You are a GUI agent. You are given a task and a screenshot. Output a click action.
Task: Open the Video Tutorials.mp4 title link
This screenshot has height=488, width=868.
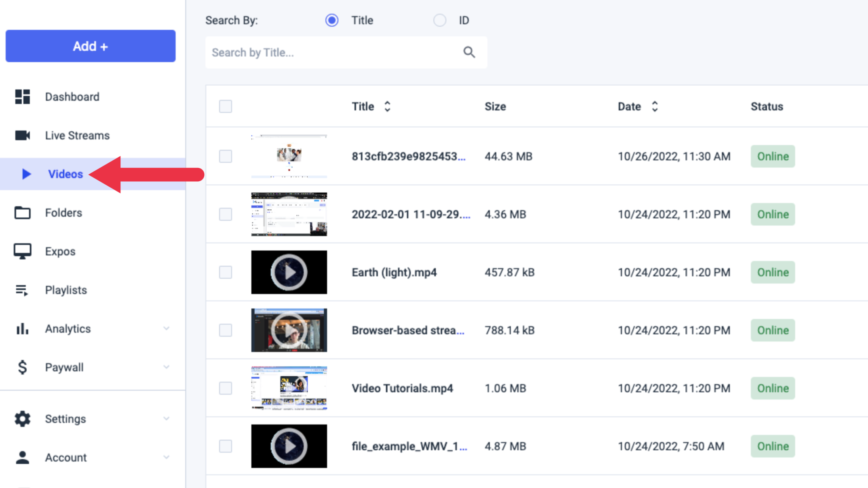(402, 388)
